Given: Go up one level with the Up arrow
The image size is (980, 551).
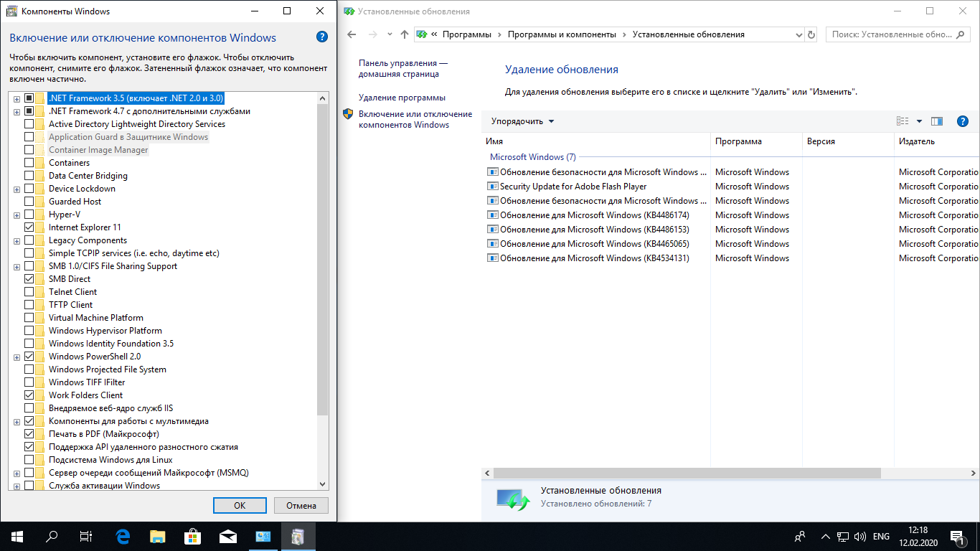Looking at the screenshot, I should coord(405,34).
